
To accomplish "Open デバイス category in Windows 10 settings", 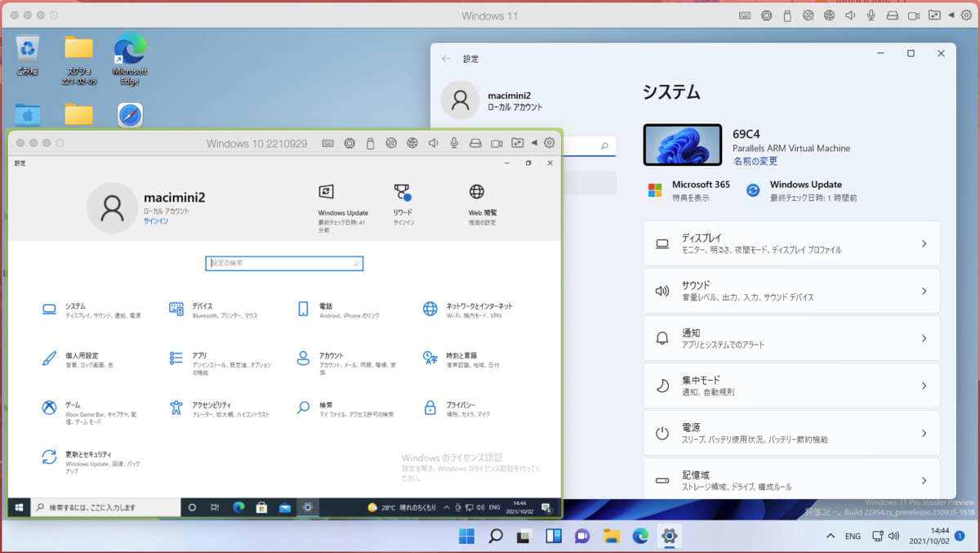I will click(x=214, y=310).
